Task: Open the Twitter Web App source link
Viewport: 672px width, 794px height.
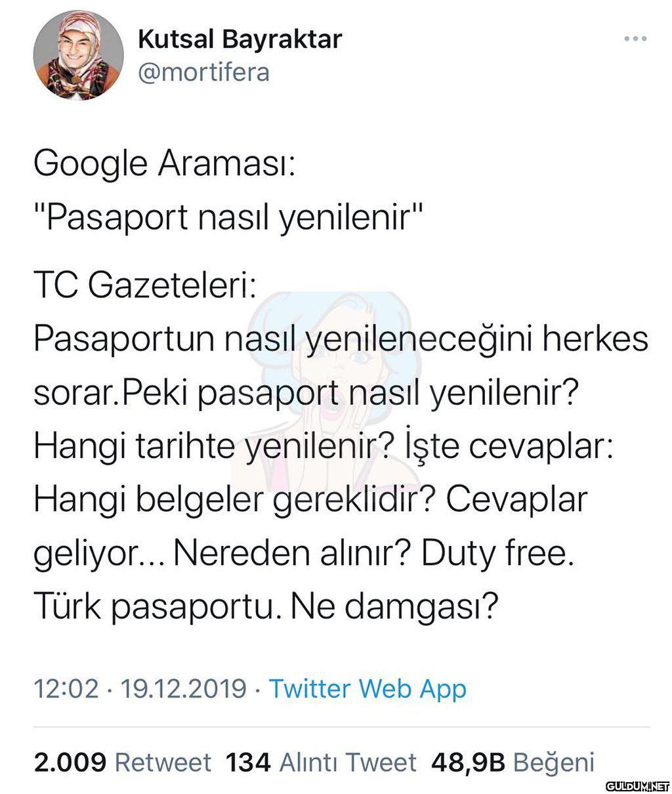Action: 367,689
